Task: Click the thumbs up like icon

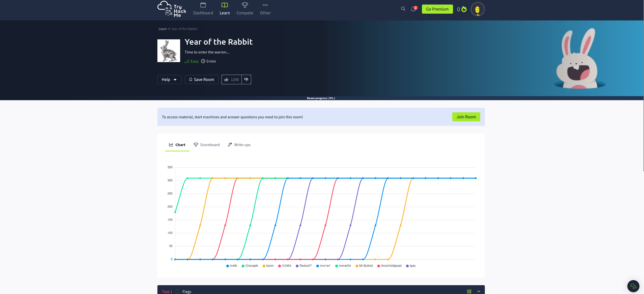Action: click(x=226, y=80)
